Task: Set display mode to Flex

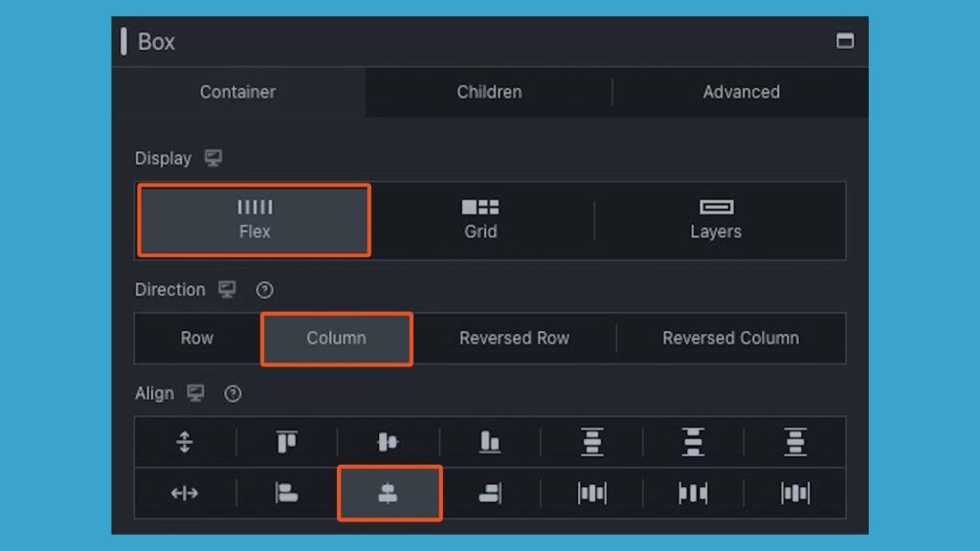Action: click(255, 220)
